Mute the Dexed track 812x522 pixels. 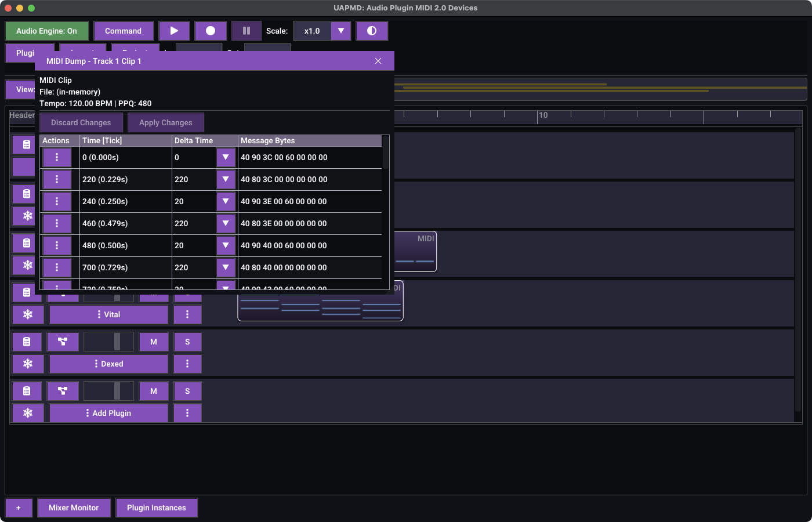click(x=154, y=342)
